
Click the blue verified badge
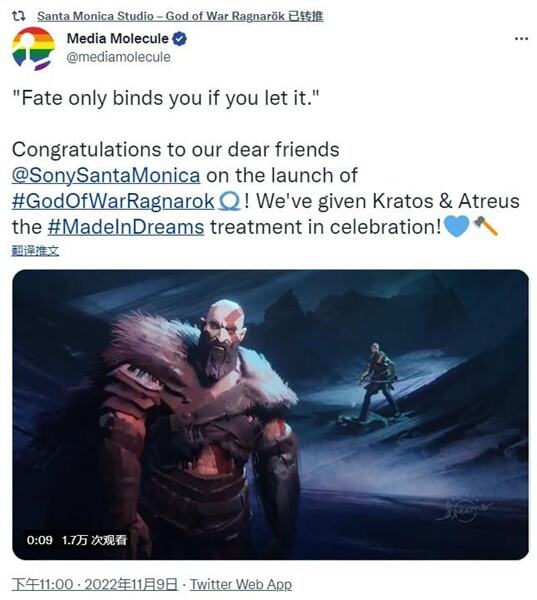[x=180, y=39]
